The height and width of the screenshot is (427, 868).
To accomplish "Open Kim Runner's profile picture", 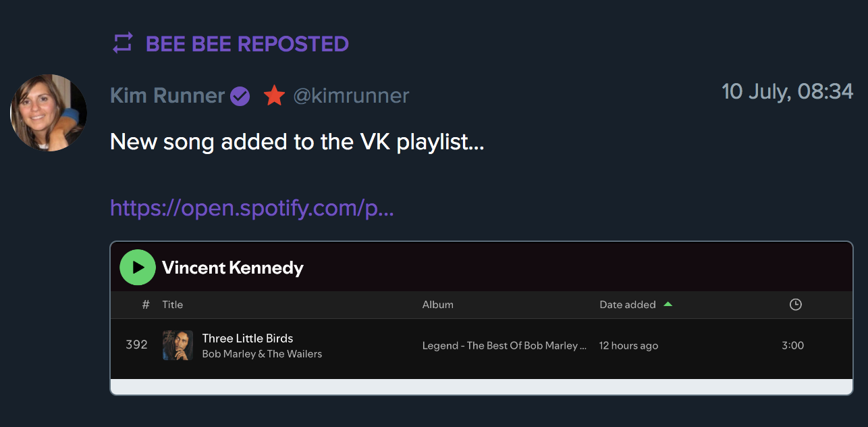I will point(49,113).
